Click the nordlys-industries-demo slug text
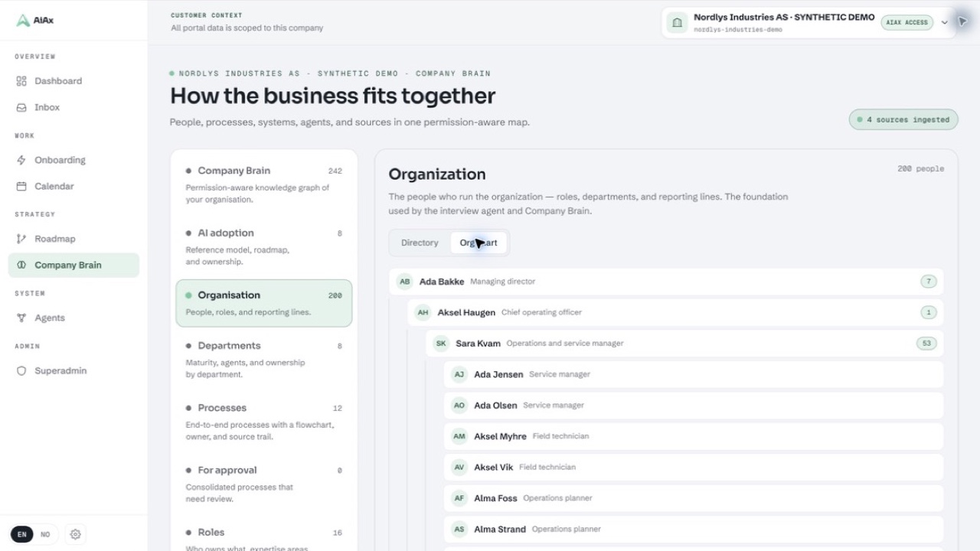 tap(738, 30)
